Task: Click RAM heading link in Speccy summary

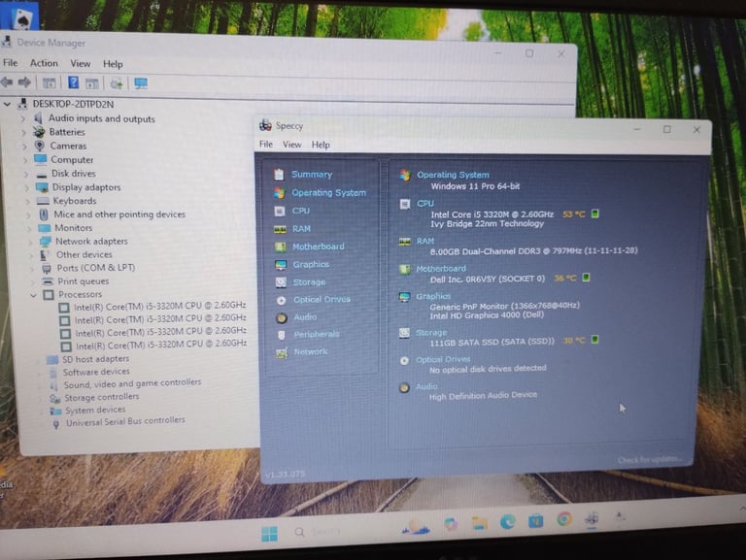Action: [x=425, y=241]
